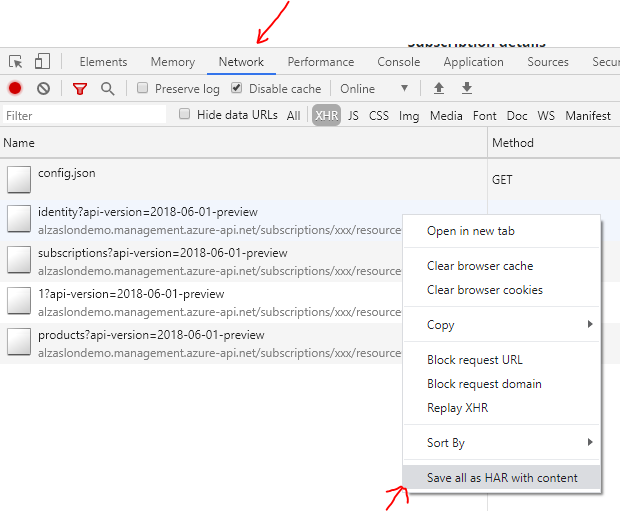Choose Block request domain

(x=501, y=384)
